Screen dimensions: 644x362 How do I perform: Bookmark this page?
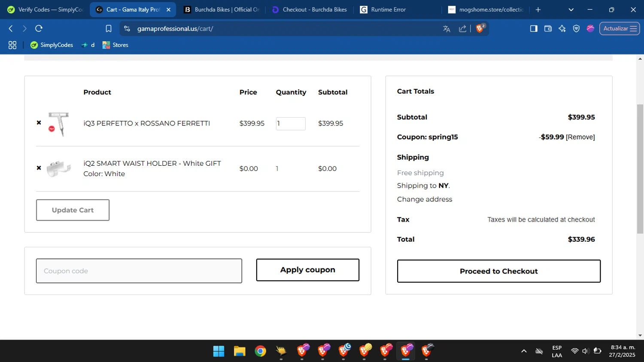pyautogui.click(x=109, y=28)
